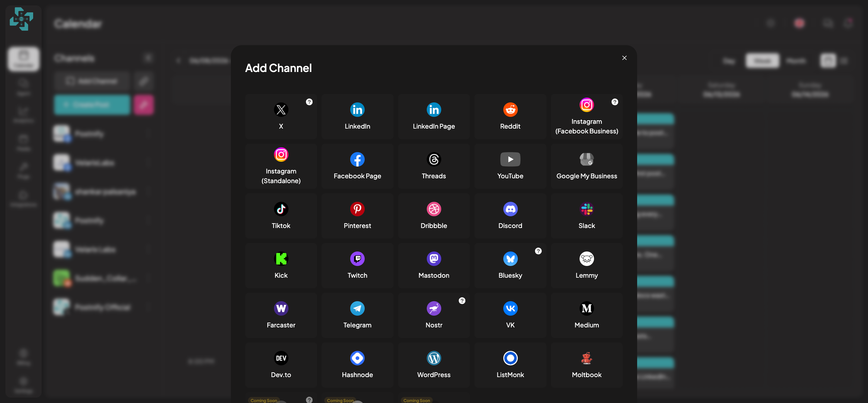Choose Instagram (Standalone) channel

[x=281, y=166]
